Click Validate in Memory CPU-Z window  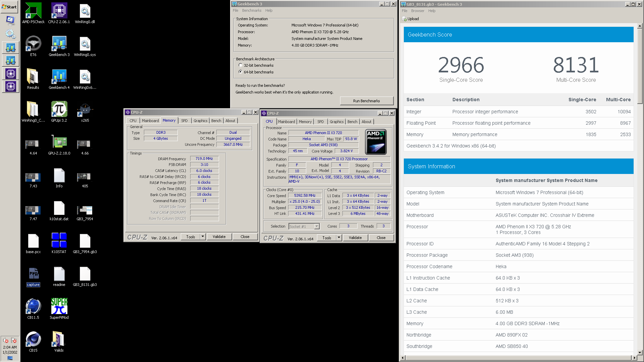coord(219,237)
